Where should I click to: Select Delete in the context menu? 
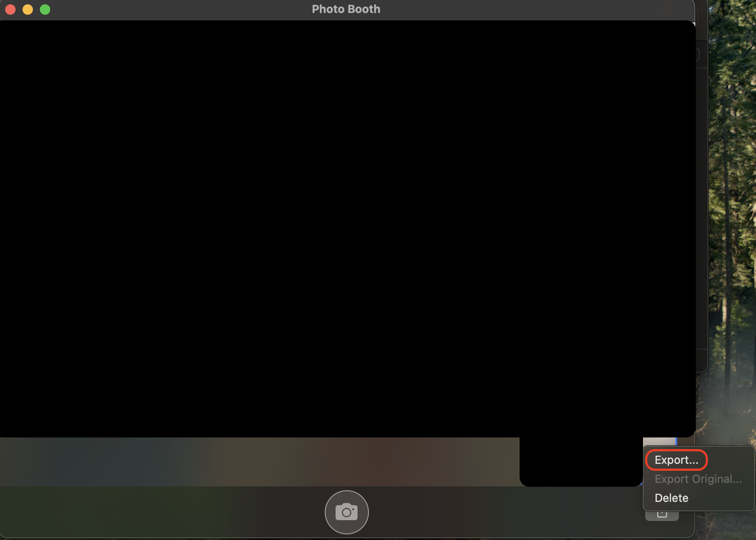(x=671, y=498)
